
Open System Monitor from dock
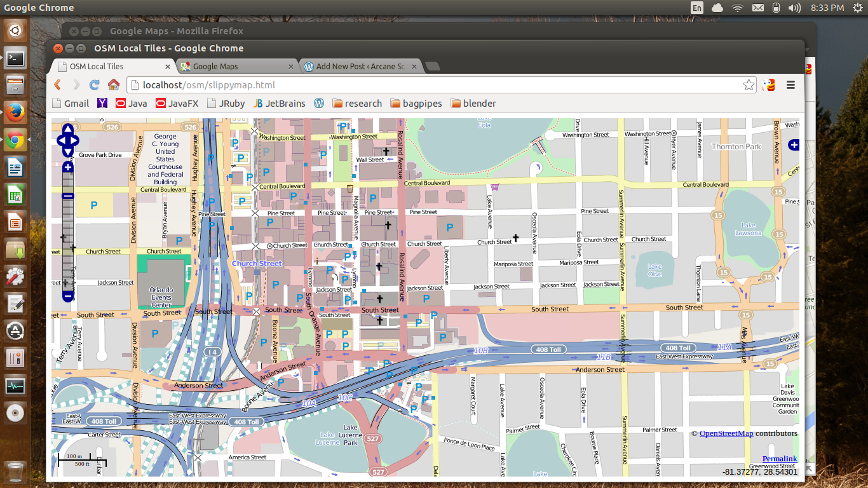tap(15, 386)
